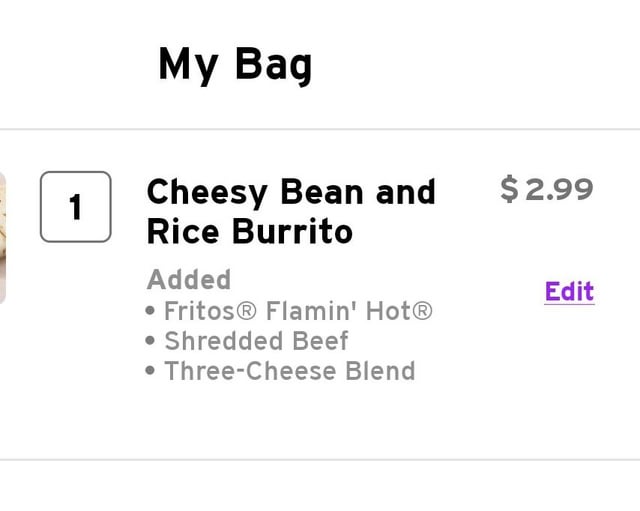Click the registered symbol after Hot
The image size is (640, 511).
pyautogui.click(x=422, y=311)
